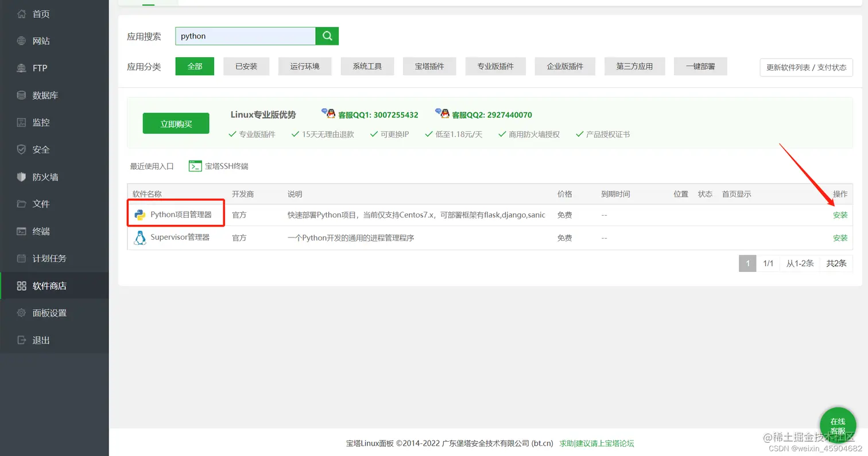Image resolution: width=868 pixels, height=456 pixels.
Task: Open 宝塔SSH终端
Action: coord(224,166)
